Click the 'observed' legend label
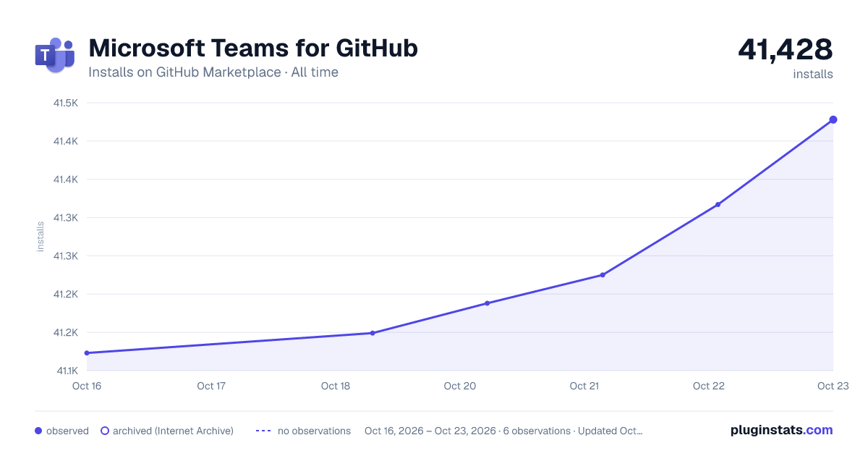This screenshot has height=456, width=868. 67,431
